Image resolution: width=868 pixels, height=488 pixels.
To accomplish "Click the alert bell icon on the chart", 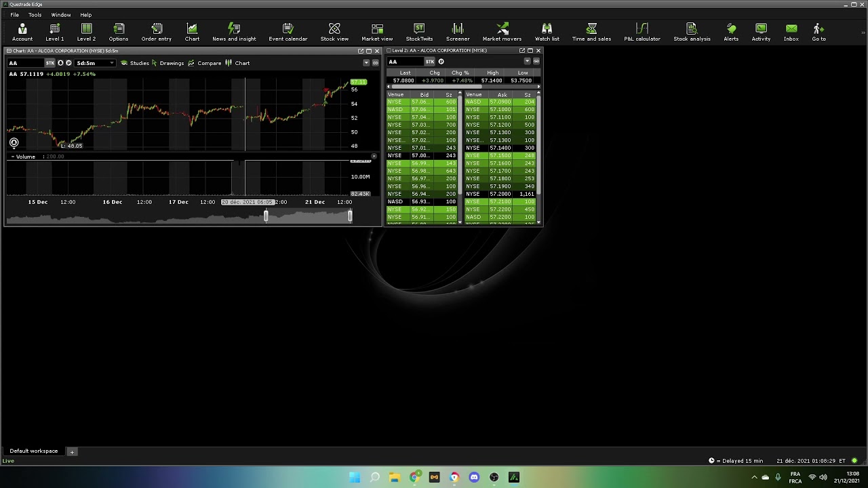I will point(14,142).
